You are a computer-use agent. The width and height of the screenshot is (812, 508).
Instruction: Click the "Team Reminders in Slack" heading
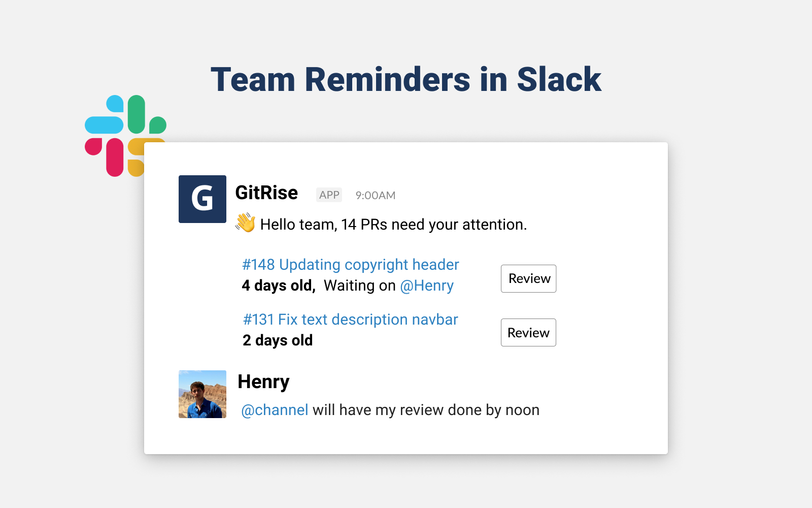point(406,80)
